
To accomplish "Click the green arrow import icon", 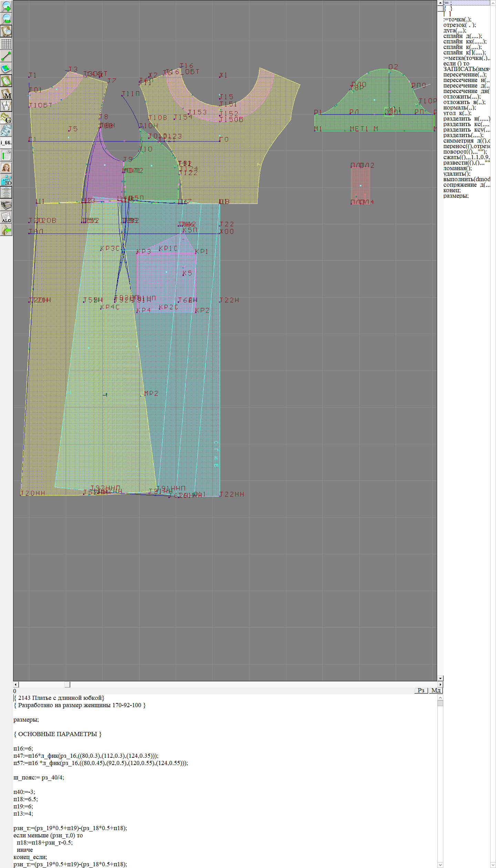I will point(6,230).
